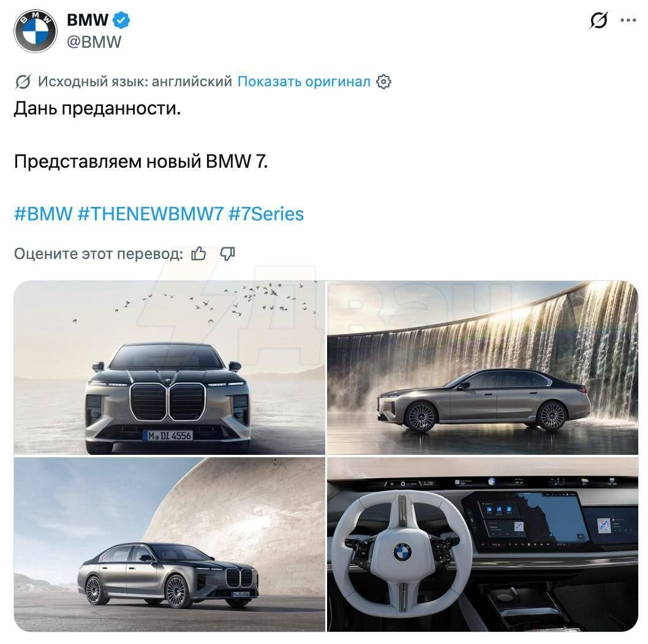Rate translation with thumbs down
648x644 pixels.
tap(227, 253)
